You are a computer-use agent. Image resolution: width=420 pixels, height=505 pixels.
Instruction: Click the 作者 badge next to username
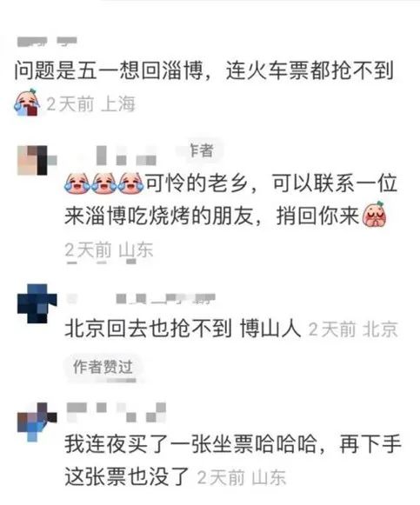pos(202,150)
